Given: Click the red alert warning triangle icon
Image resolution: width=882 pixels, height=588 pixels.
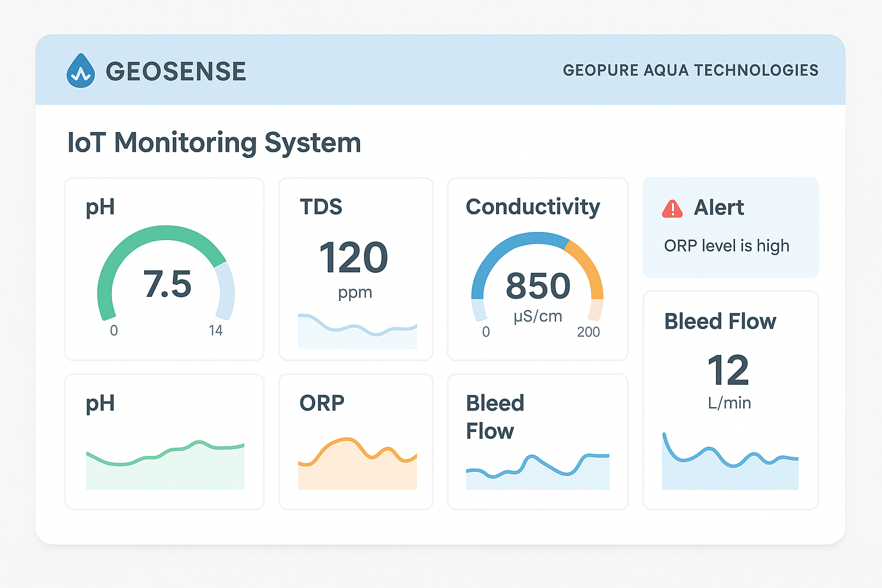Looking at the screenshot, I should coord(672,209).
